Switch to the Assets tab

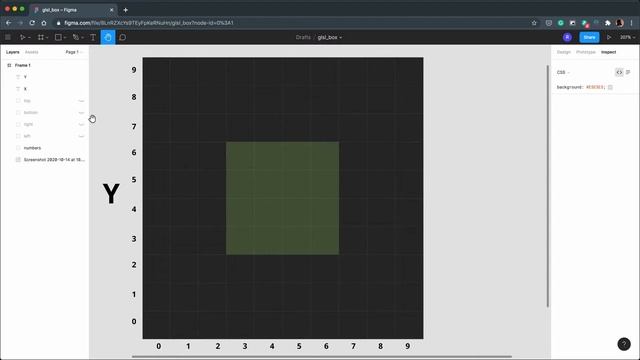tap(31, 52)
